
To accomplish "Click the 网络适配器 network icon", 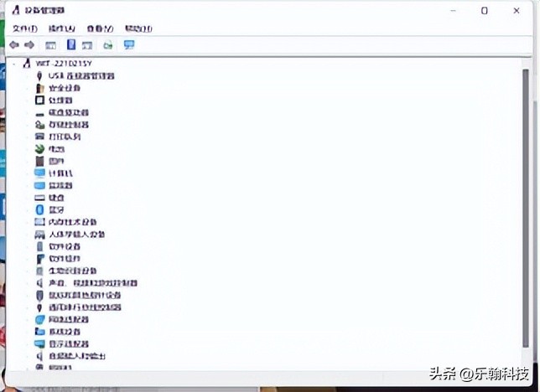I will (x=40, y=319).
